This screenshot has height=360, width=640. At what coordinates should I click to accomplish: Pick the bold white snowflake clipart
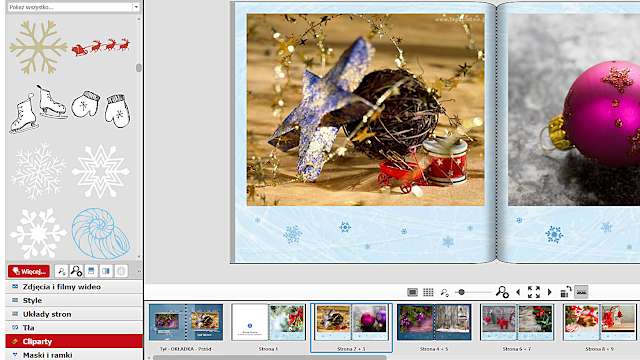38,233
